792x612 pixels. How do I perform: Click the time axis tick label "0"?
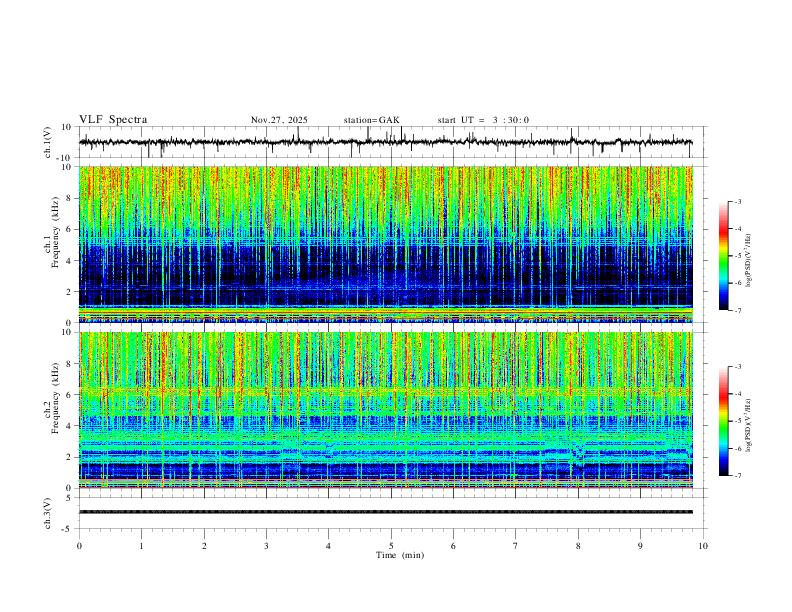tap(79, 546)
